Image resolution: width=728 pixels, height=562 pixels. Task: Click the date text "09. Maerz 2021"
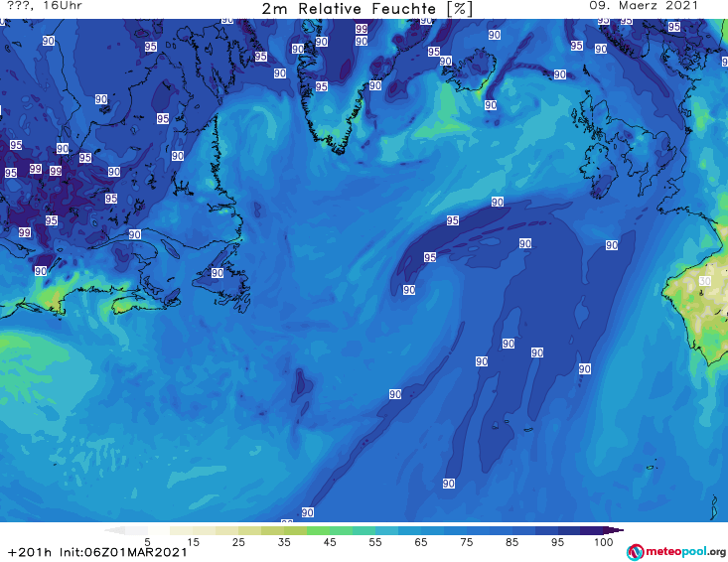pos(644,6)
